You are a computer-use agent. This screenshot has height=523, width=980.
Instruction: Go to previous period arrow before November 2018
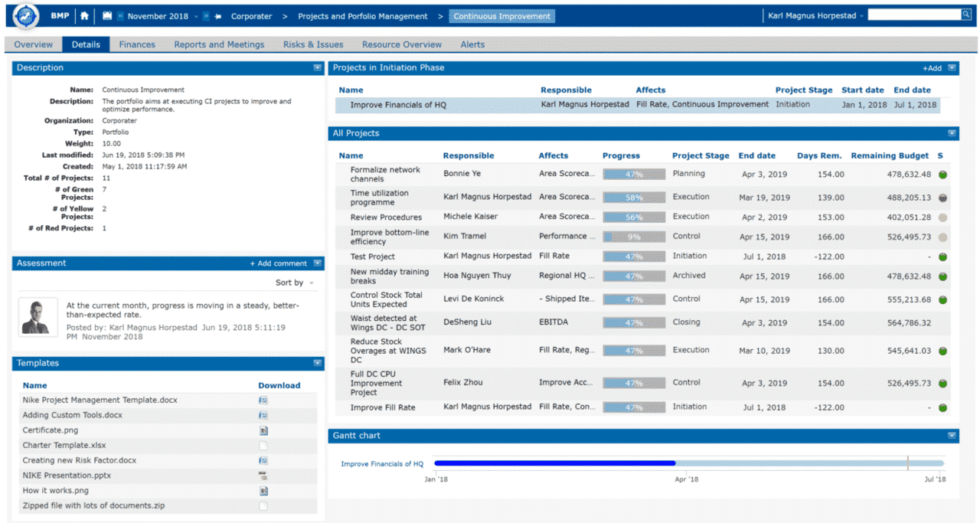click(120, 16)
